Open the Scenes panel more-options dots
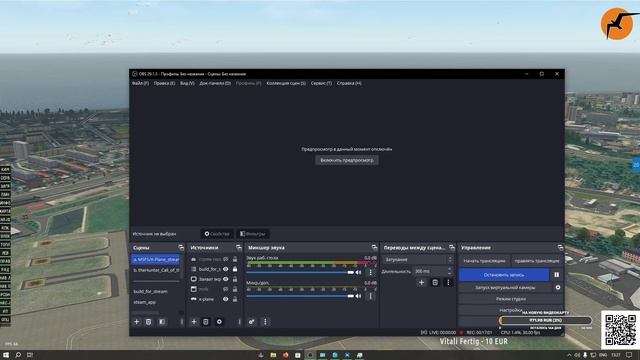The height and width of the screenshot is (360, 640). tap(182, 322)
